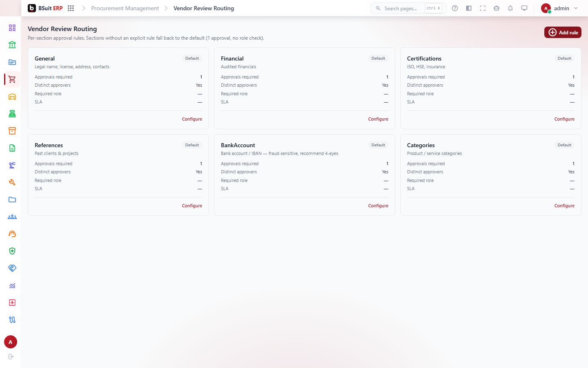Toggle the sidebar layout panel icon
Viewport: 588px width, 368px height.
click(469, 8)
